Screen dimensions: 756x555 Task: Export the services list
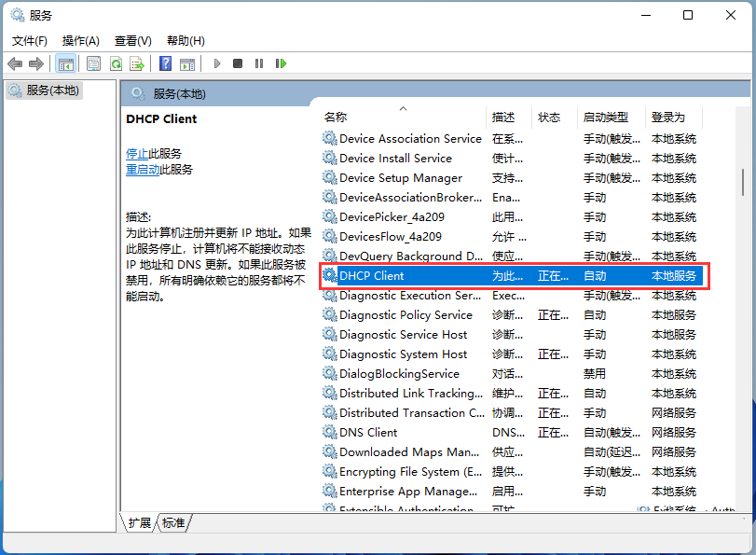[136, 63]
